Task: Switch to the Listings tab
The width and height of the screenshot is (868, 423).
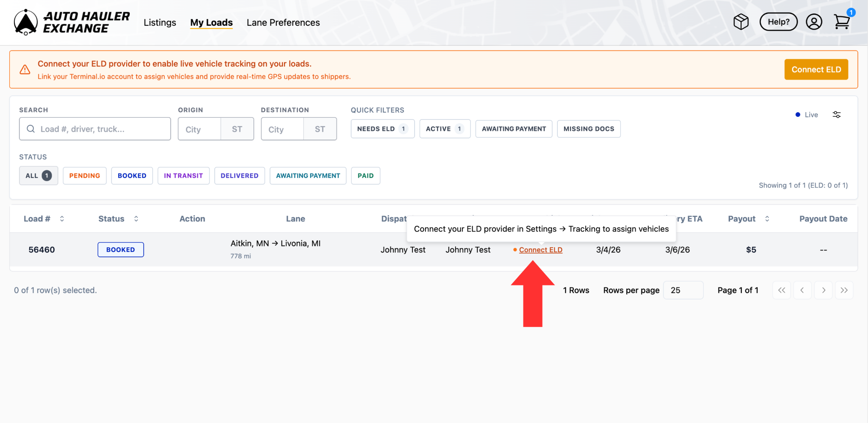Action: [160, 22]
